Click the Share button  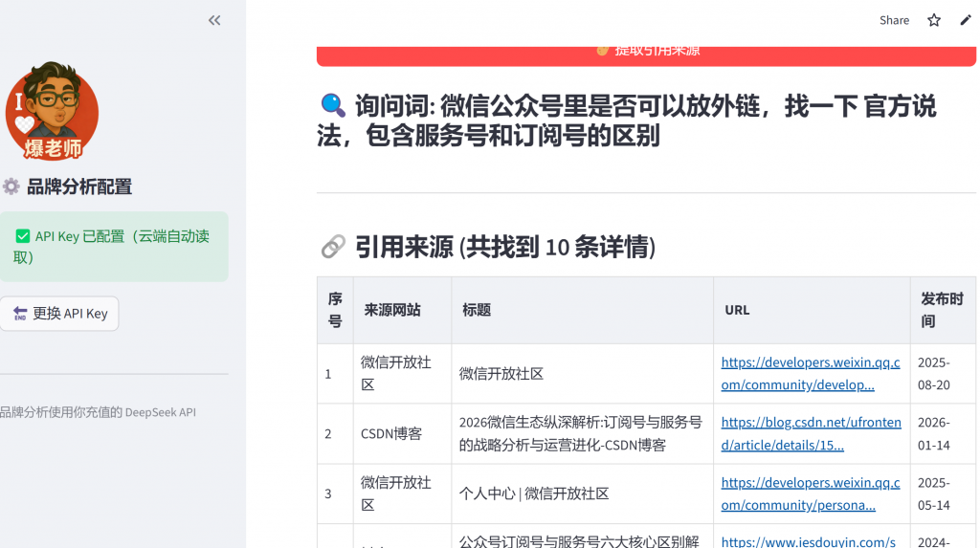coord(894,21)
